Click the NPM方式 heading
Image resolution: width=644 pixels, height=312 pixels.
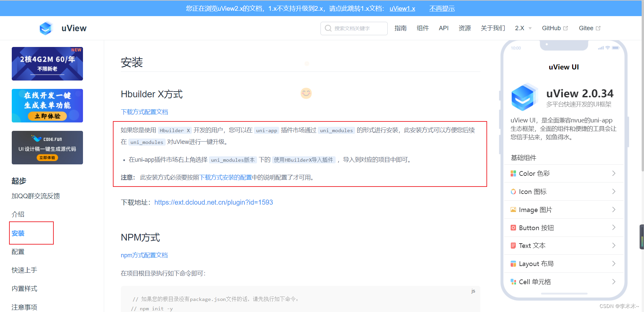tap(140, 238)
